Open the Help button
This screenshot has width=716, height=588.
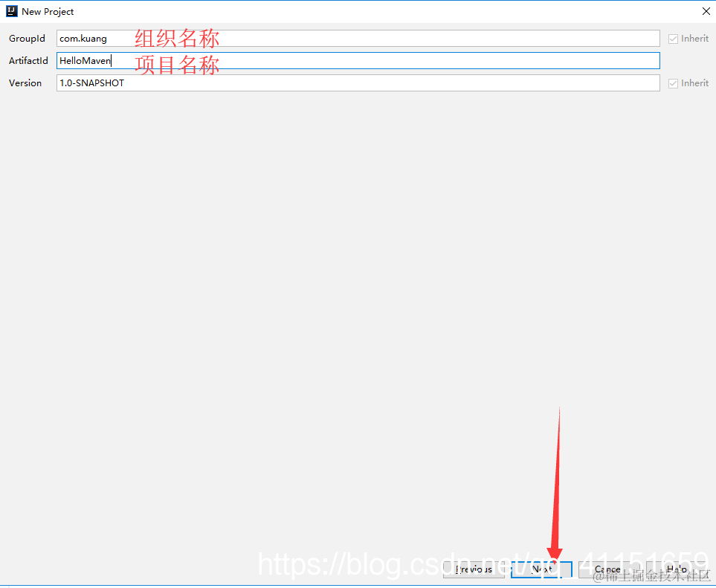[677, 569]
